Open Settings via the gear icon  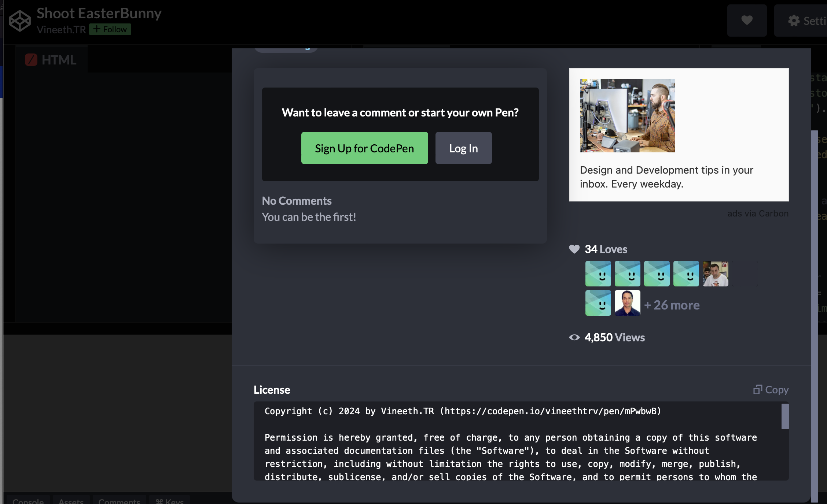[x=794, y=21]
